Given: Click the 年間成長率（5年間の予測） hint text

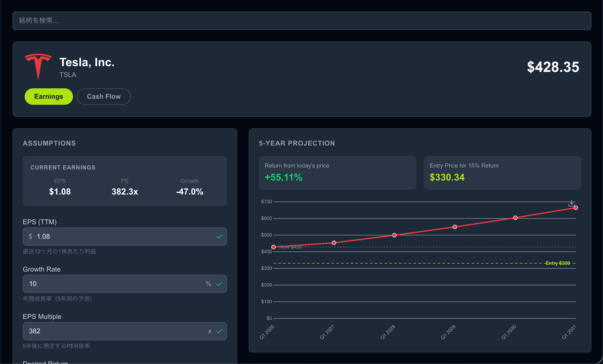Looking at the screenshot, I should (58, 299).
